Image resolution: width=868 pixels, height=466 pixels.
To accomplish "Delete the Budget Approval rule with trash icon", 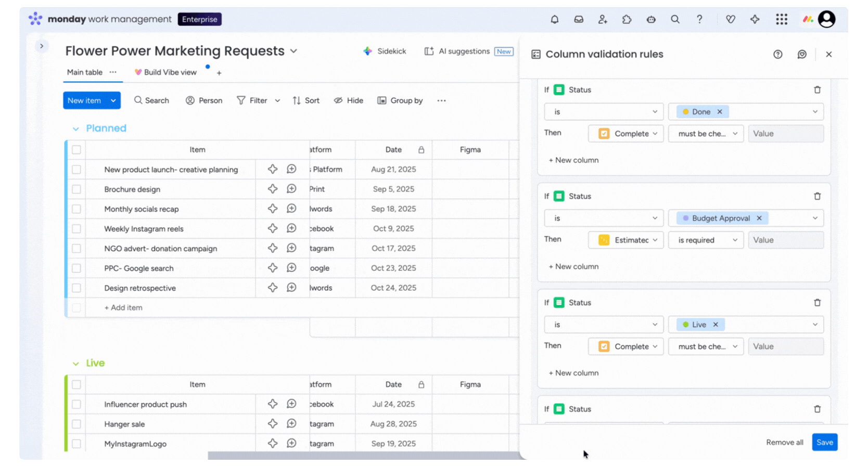I will tap(817, 196).
